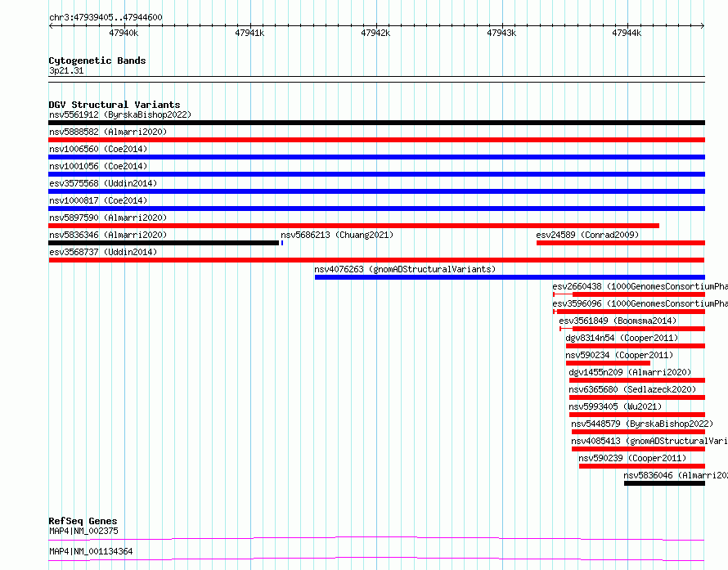
Task: Open esv3561849 (Boomsma2014) label
Action: coord(618,321)
